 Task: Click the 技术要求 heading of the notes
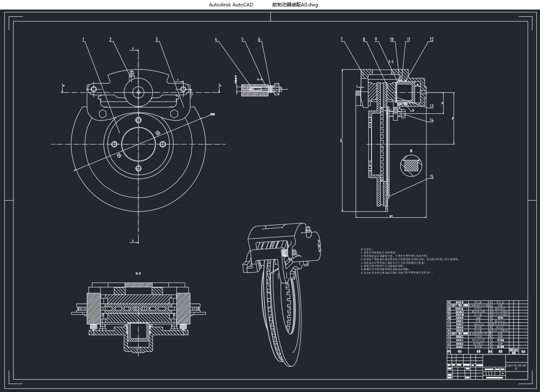(366, 249)
